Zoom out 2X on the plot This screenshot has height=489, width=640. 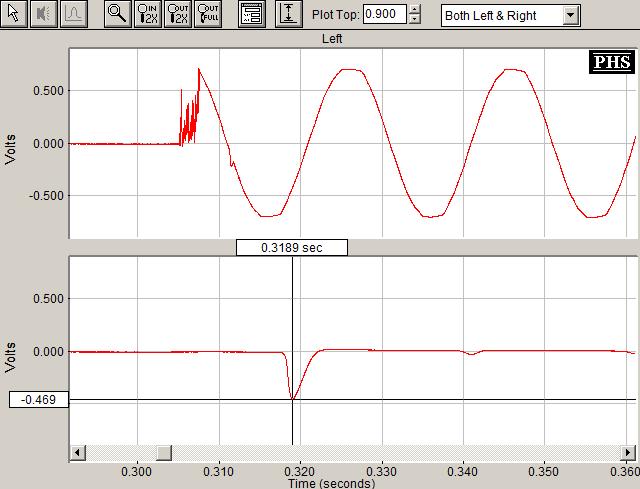pyautogui.click(x=178, y=14)
